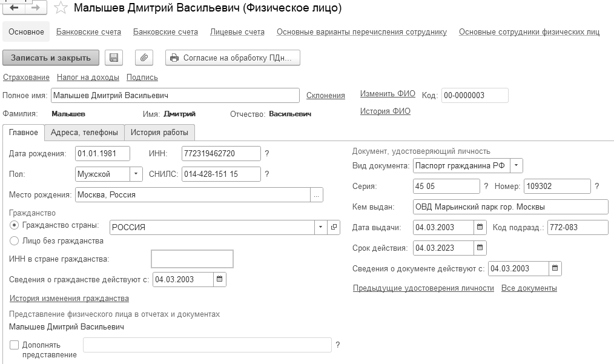This screenshot has height=364, width=614.
Task: Open the История работы tab
Action: pyautogui.click(x=159, y=133)
